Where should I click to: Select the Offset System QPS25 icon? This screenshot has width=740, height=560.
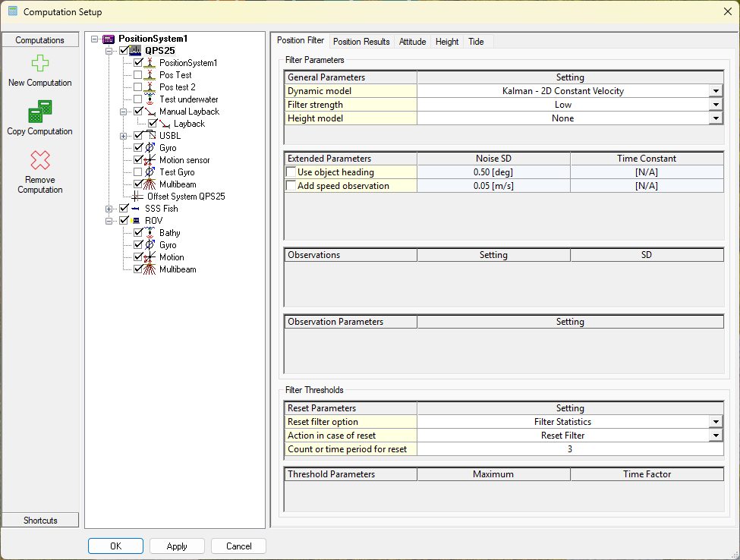tap(137, 197)
